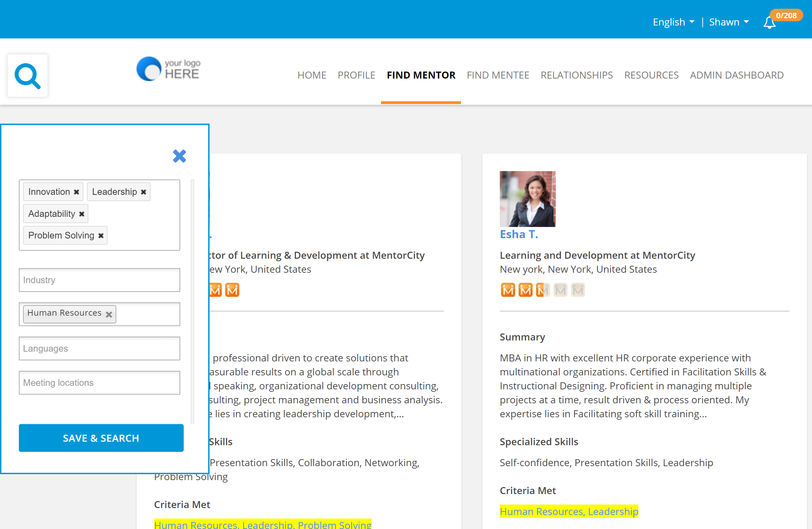Open the Admin Dashboard menu item
Image resolution: width=812 pixels, height=529 pixels.
pos(737,75)
